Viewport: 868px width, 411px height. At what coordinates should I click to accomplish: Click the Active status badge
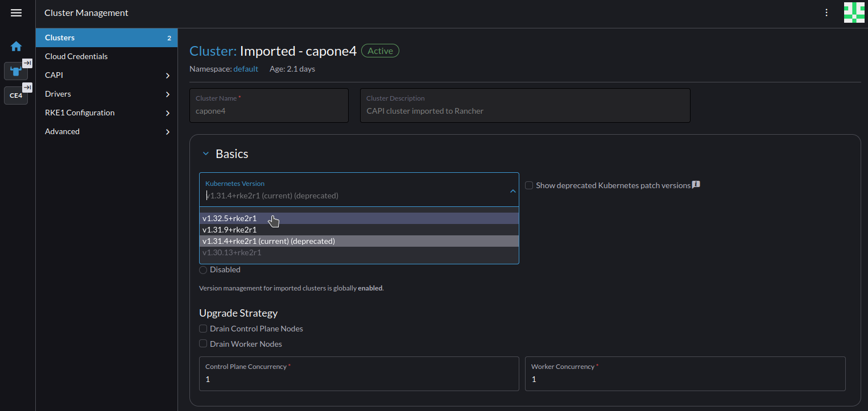point(380,51)
